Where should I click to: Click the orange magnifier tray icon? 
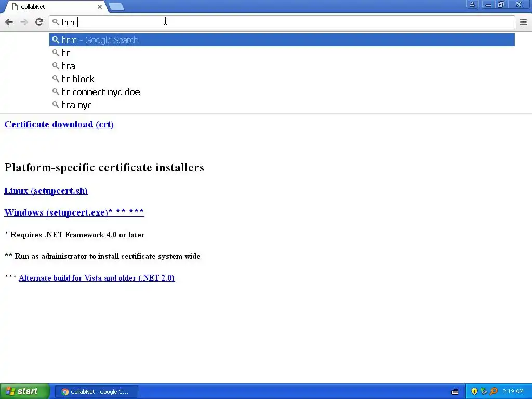(494, 392)
